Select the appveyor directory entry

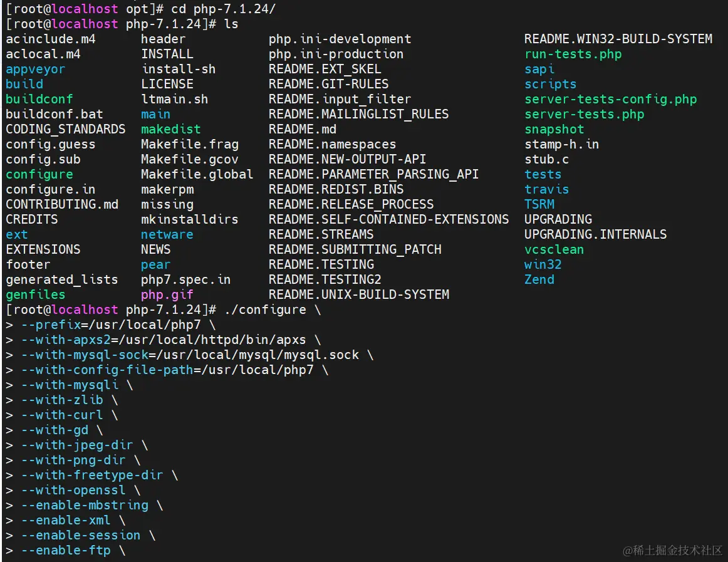pyautogui.click(x=35, y=69)
